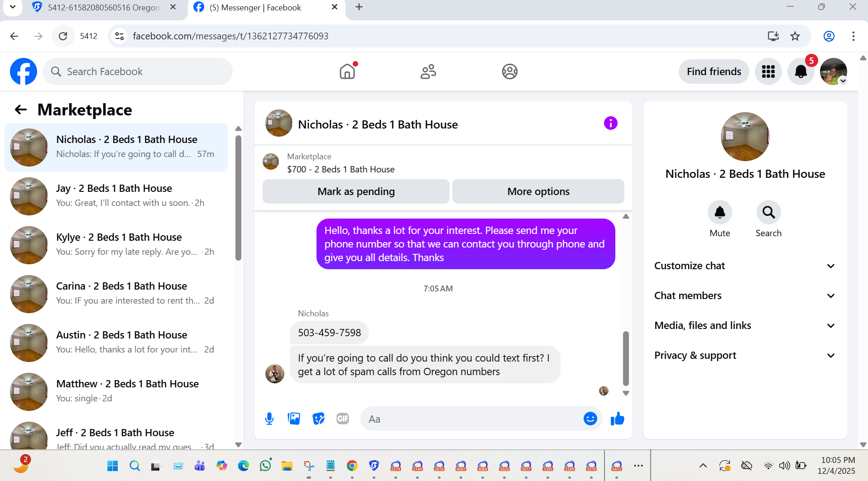Screen dimensions: 868x481
Task: Expand Privacy & support section
Action: coord(745,356)
